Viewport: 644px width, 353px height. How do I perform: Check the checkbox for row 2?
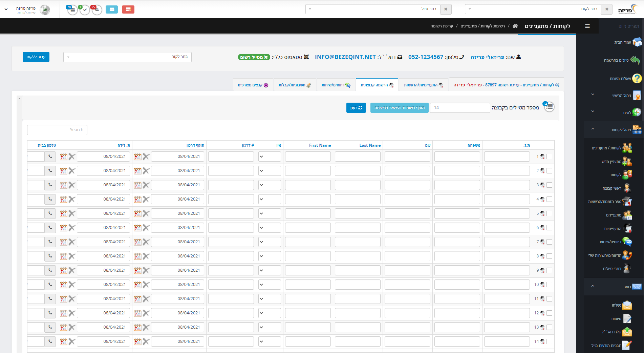(x=549, y=171)
